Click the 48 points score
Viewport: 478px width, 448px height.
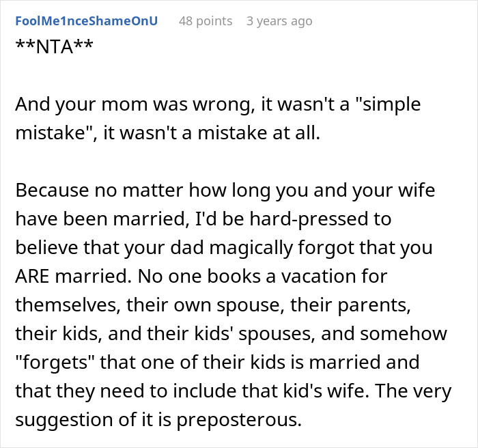pyautogui.click(x=206, y=21)
